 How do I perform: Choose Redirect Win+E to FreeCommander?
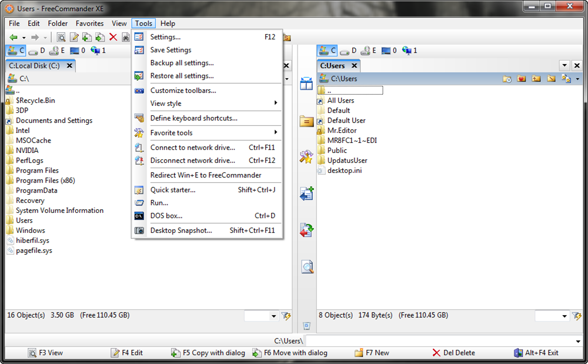[207, 175]
